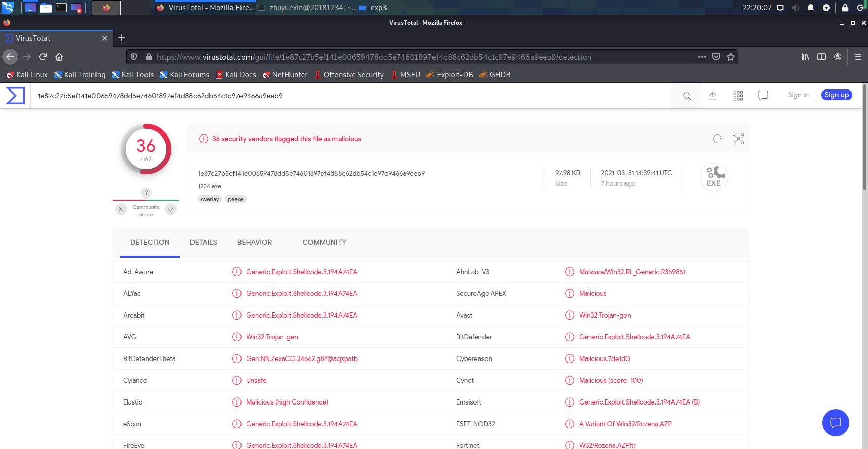868x449 pixels.
Task: Click the VirusTotal search magnifier icon
Action: 687,96
